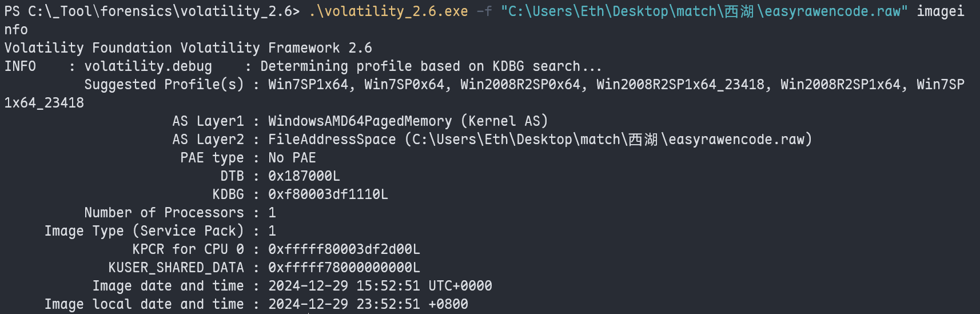The width and height of the screenshot is (980, 314).
Task: Click the No PAE value
Action: click(292, 158)
